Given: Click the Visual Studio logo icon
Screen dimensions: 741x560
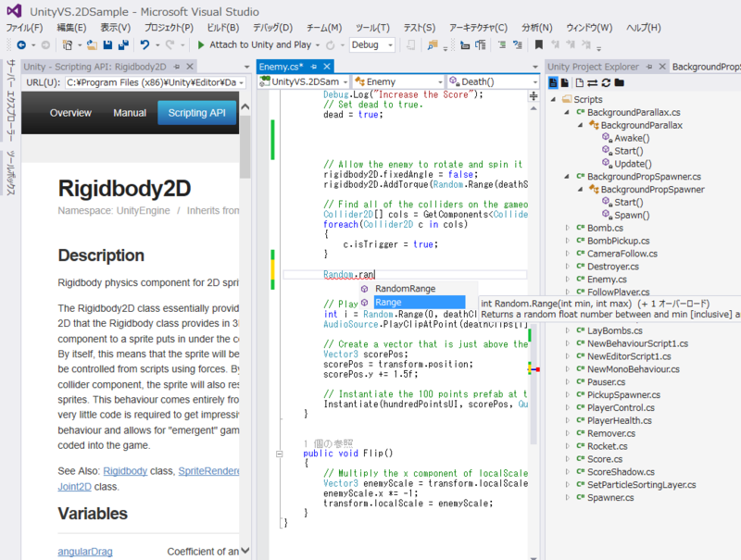Looking at the screenshot, I should click(14, 11).
